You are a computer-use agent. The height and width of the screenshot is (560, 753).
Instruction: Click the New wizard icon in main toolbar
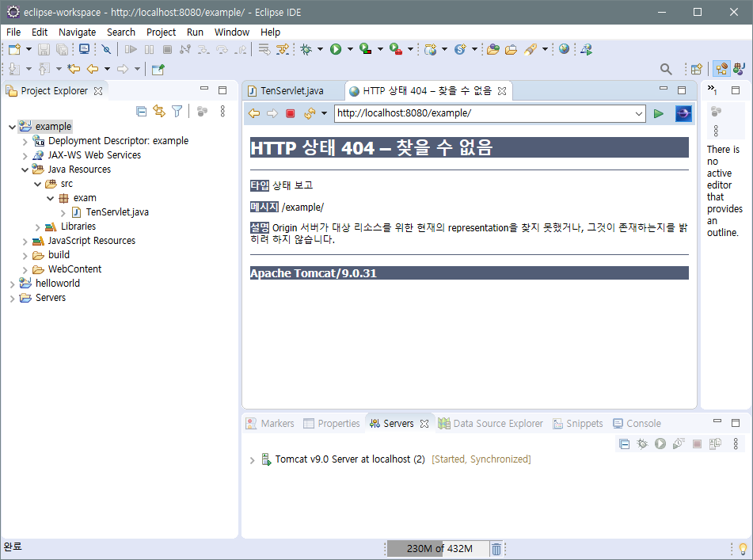[14, 49]
